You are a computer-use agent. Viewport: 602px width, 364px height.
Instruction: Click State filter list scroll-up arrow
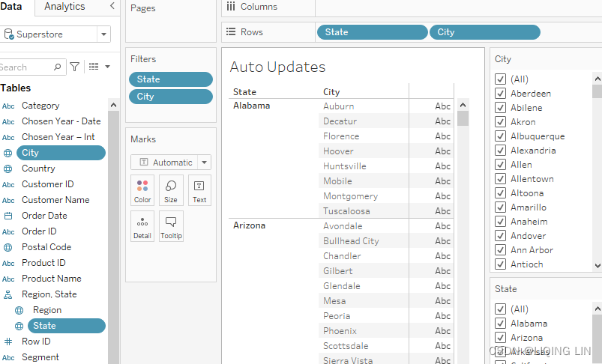[x=598, y=309]
